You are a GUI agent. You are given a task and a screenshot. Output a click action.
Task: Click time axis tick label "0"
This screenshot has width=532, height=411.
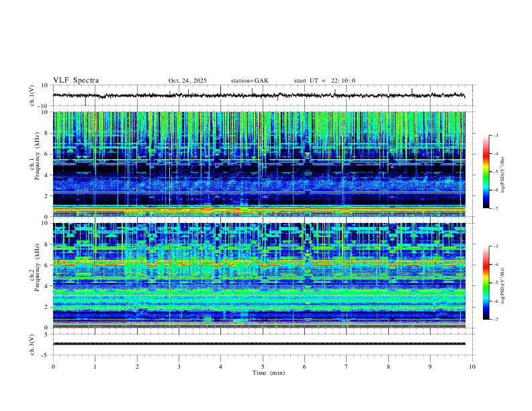(53, 367)
